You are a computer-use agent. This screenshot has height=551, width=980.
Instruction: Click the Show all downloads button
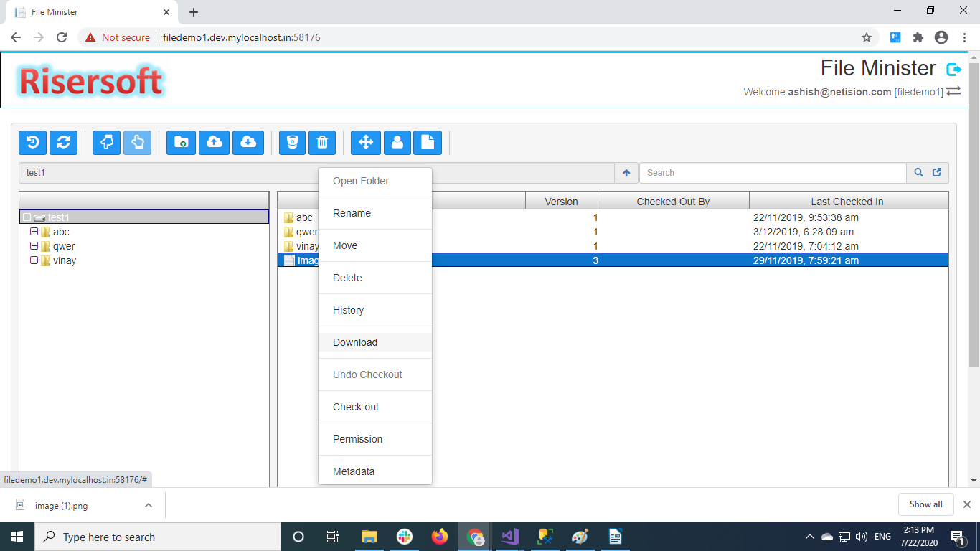coord(925,504)
